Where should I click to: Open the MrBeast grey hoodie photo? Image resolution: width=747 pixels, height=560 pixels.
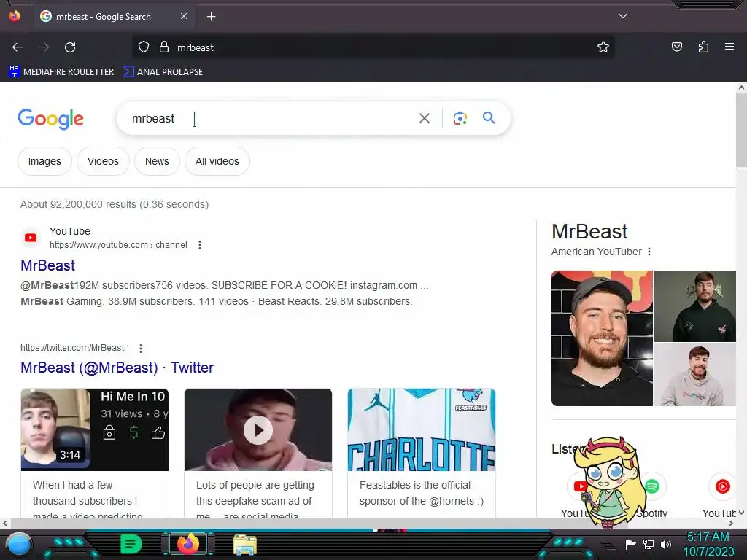click(695, 375)
